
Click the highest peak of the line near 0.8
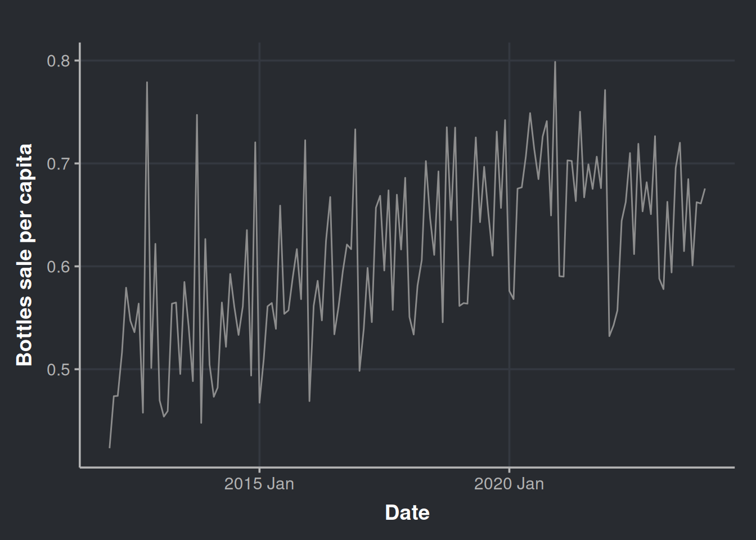555,62
